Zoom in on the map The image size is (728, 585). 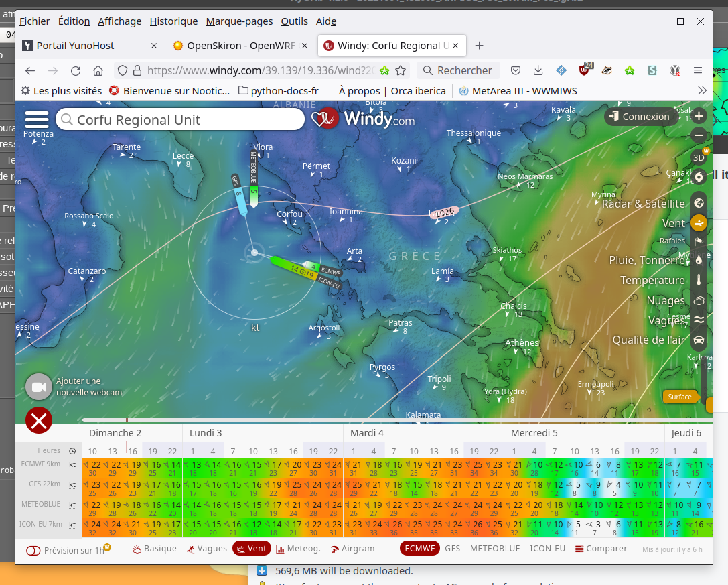point(699,116)
